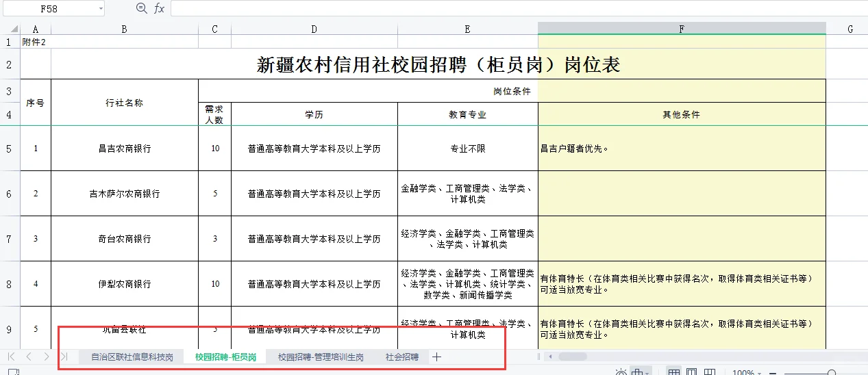Click the 需求人数 header cell
Image resolution: width=868 pixels, height=375 pixels.
pyautogui.click(x=215, y=114)
